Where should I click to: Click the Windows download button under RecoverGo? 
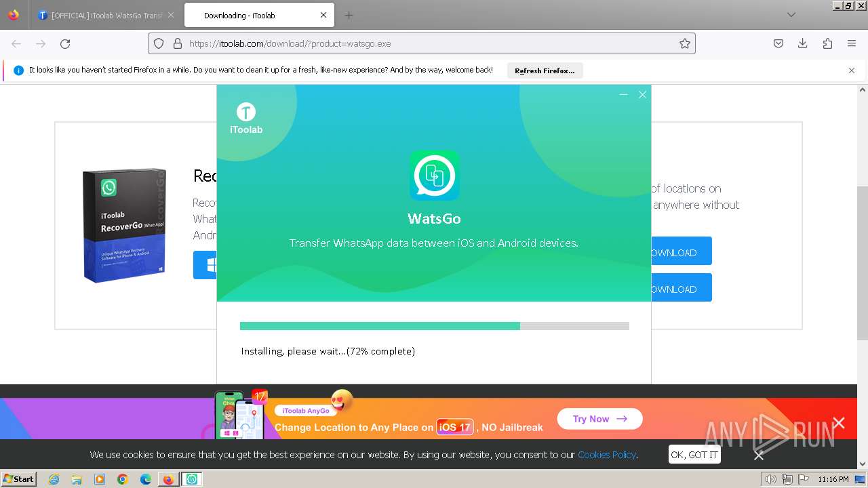tap(205, 265)
